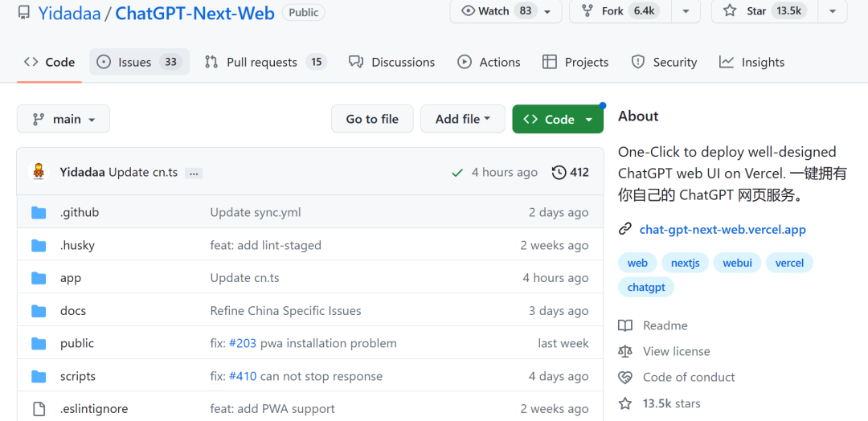Open the latest commit message Update cn.ts
This screenshot has height=421, width=868.
pyautogui.click(x=143, y=173)
